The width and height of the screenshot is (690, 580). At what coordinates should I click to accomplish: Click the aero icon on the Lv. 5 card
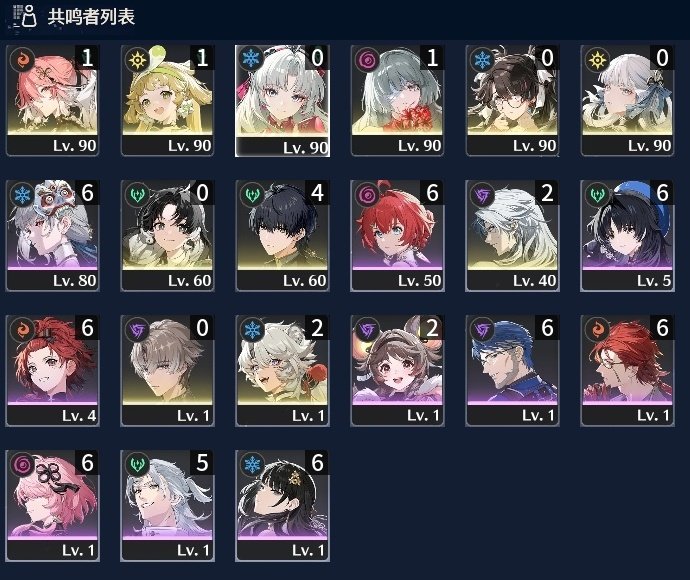pyautogui.click(x=597, y=195)
